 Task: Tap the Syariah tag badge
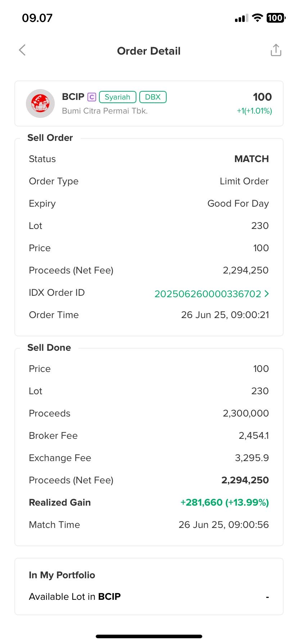tap(117, 97)
